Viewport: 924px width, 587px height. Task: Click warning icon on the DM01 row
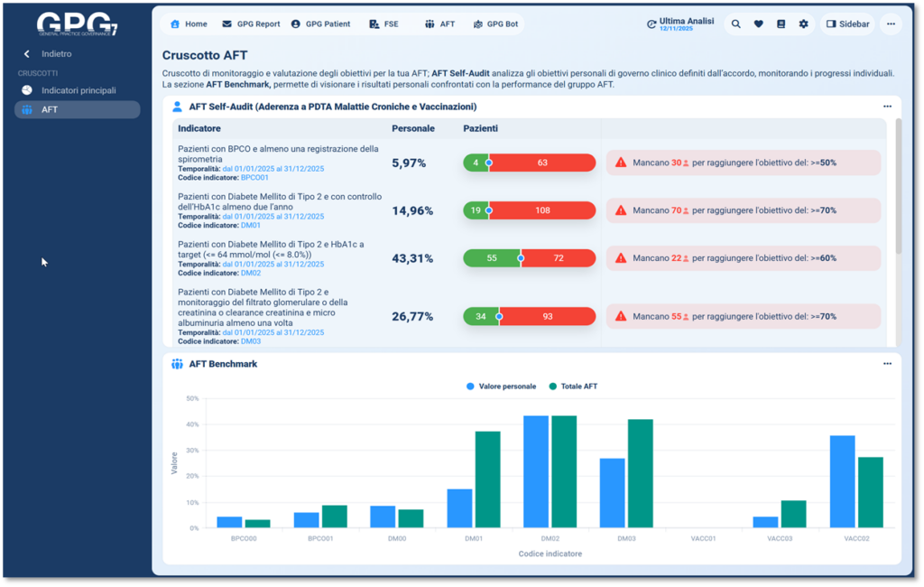[x=621, y=210]
